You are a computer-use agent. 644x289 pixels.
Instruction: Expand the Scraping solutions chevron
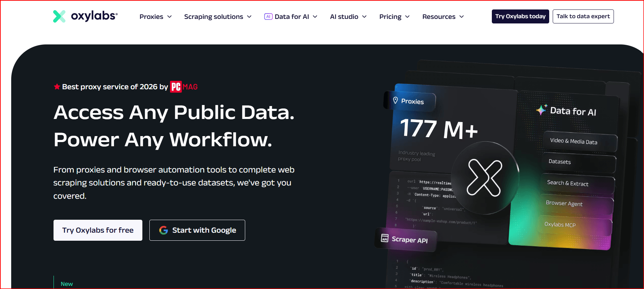coord(249,17)
